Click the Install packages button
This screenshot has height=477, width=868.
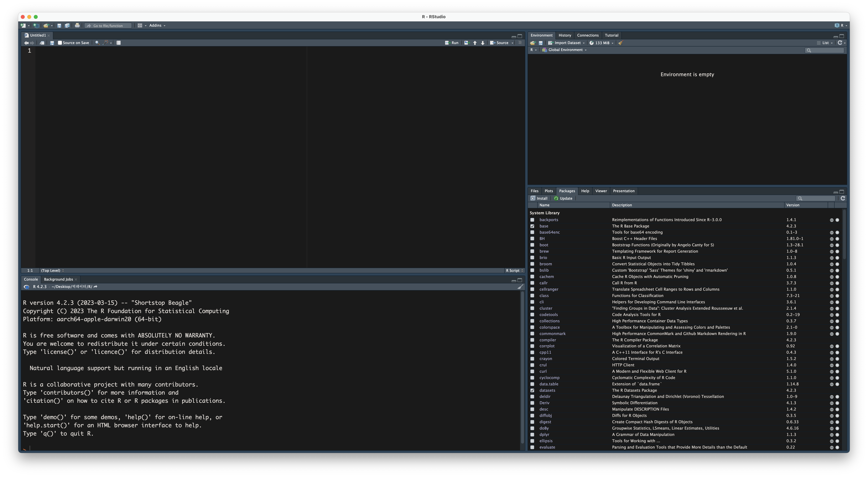(x=539, y=199)
